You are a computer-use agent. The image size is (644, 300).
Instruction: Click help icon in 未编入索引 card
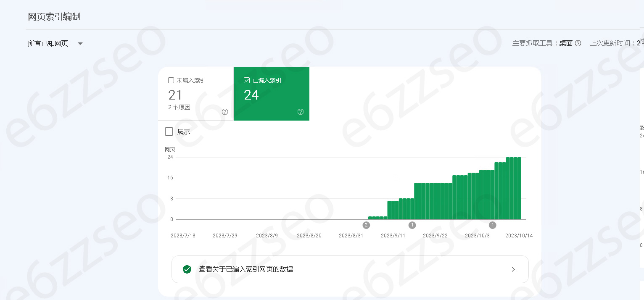[225, 112]
